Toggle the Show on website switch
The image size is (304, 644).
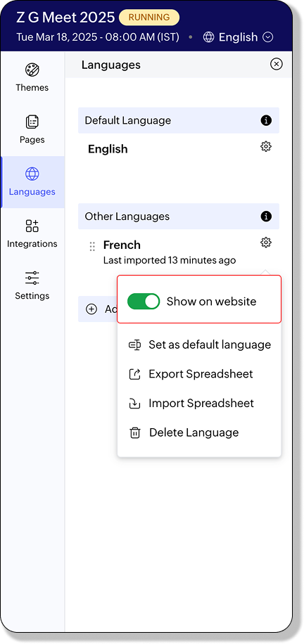point(144,302)
